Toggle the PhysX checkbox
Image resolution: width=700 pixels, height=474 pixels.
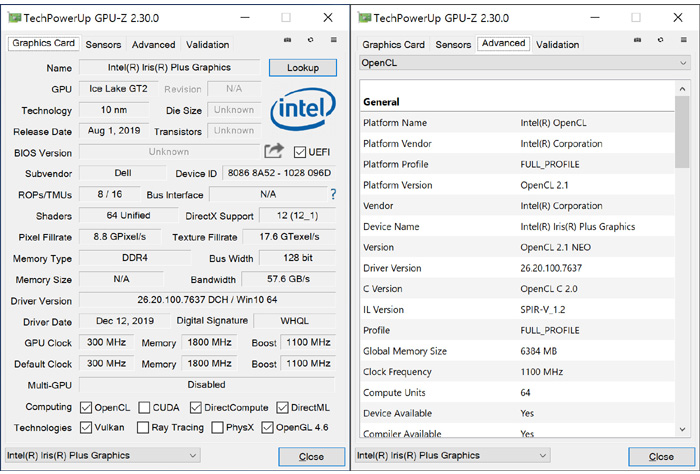217,428
